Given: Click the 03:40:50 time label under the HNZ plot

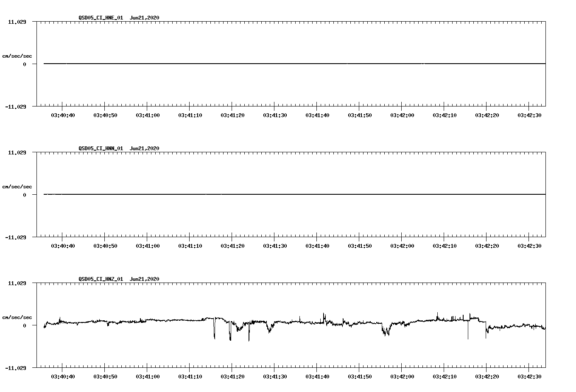Looking at the screenshot, I should [105, 377].
